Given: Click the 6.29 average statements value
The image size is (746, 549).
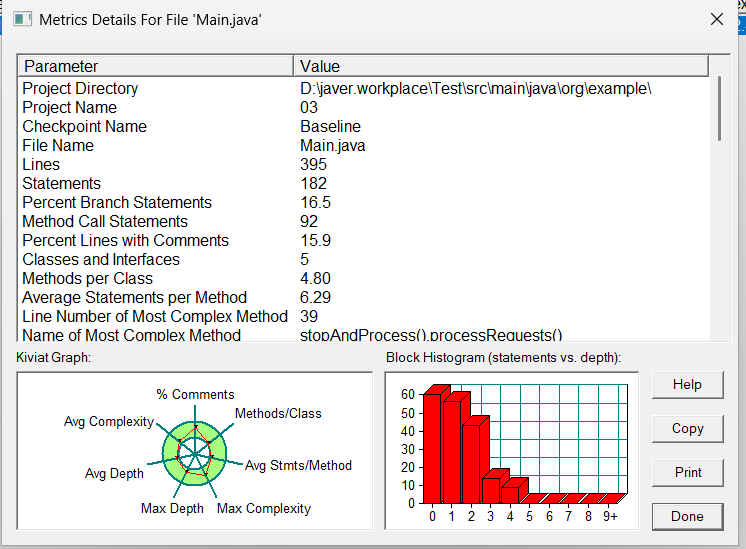Looking at the screenshot, I should [x=315, y=298].
